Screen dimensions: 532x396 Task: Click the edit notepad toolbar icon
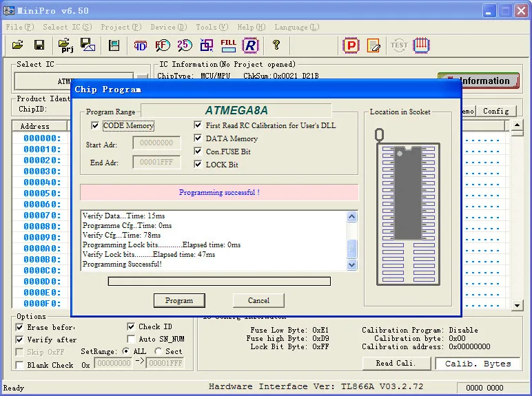[x=374, y=45]
